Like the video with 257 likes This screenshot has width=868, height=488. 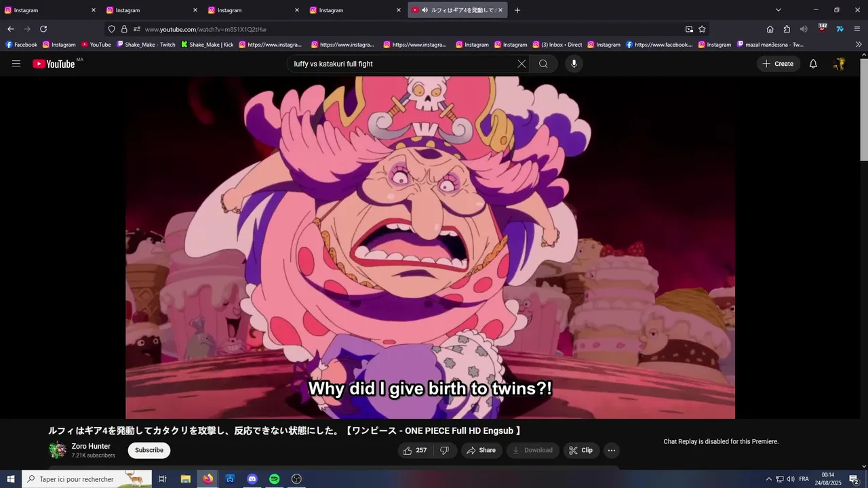point(415,450)
